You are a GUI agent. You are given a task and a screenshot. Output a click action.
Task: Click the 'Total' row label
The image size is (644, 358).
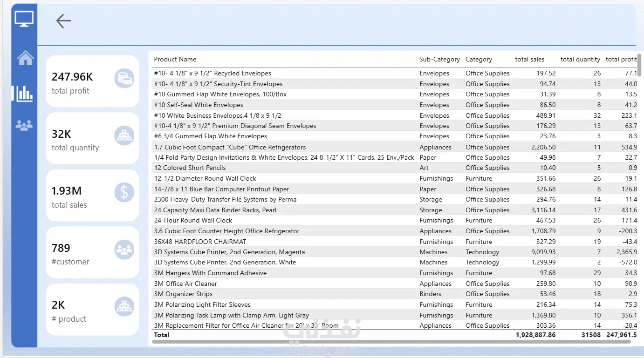pos(162,335)
